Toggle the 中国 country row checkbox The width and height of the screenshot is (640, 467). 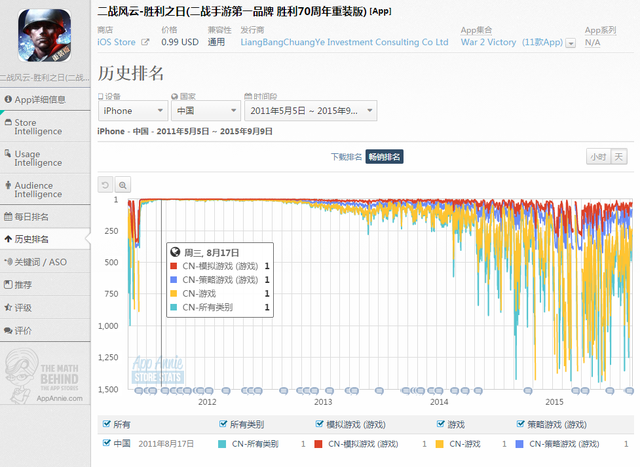click(108, 442)
